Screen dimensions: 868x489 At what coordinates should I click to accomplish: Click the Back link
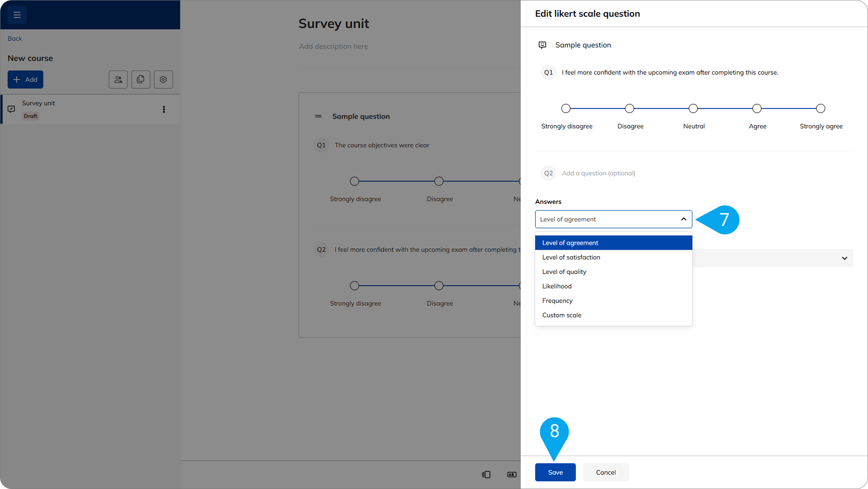[15, 38]
